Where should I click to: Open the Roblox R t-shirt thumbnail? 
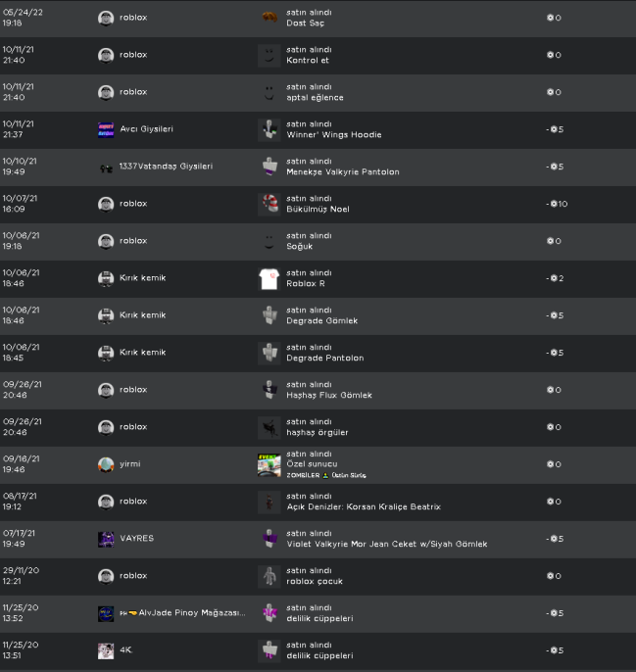269,278
